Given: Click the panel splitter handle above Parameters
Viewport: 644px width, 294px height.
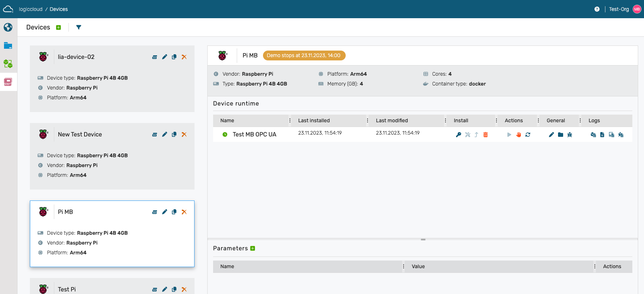Looking at the screenshot, I should click(423, 239).
